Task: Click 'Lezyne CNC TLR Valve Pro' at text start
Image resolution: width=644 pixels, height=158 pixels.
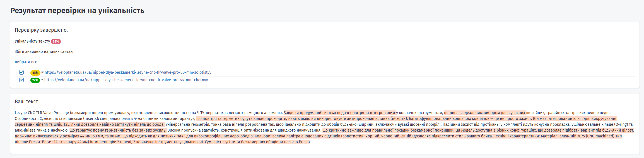Action: coord(37,113)
